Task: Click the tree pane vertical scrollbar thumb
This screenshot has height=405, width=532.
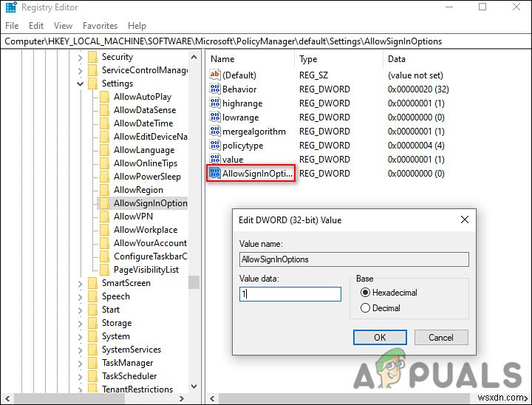Action: (194, 282)
